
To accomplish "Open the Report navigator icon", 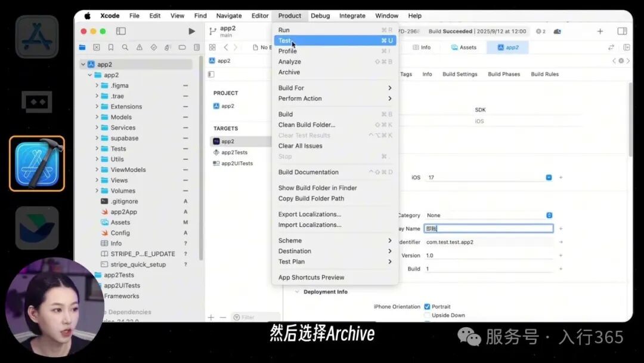I will coord(197,47).
